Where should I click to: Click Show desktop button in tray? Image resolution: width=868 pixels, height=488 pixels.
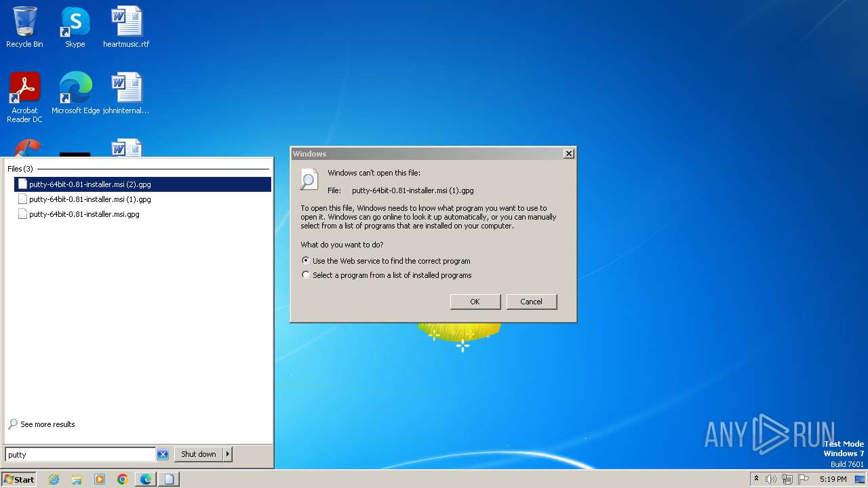pyautogui.click(x=860, y=479)
